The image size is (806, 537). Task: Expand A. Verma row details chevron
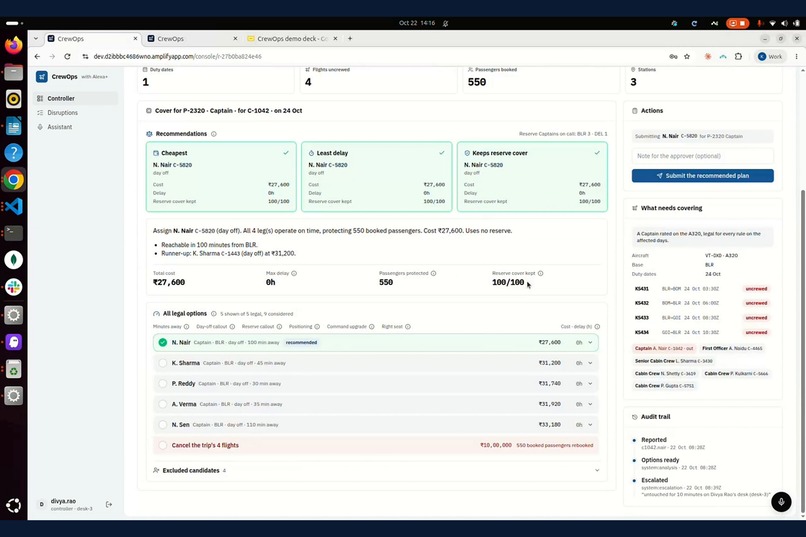tap(590, 404)
